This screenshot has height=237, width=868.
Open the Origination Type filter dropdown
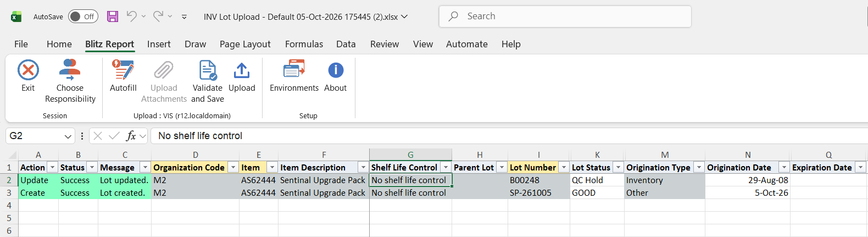(x=699, y=167)
